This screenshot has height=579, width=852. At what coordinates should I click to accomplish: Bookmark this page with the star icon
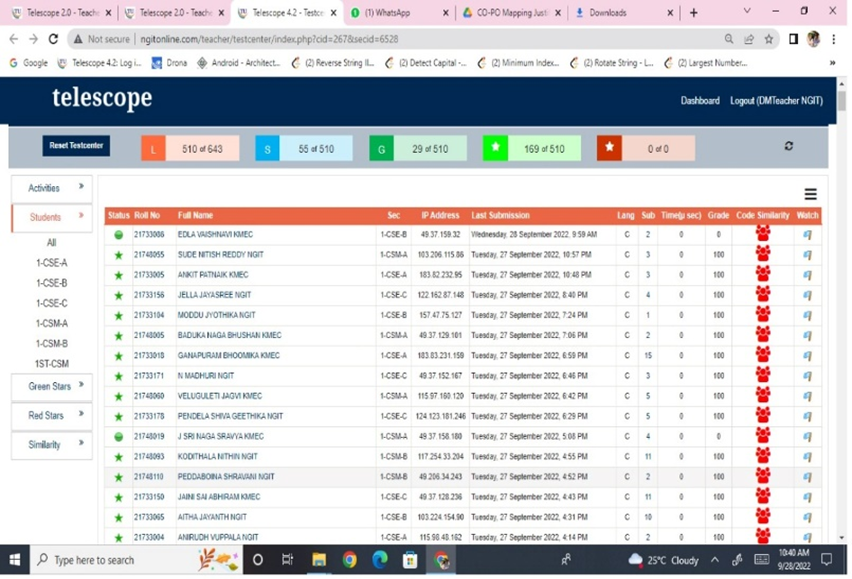click(x=768, y=39)
